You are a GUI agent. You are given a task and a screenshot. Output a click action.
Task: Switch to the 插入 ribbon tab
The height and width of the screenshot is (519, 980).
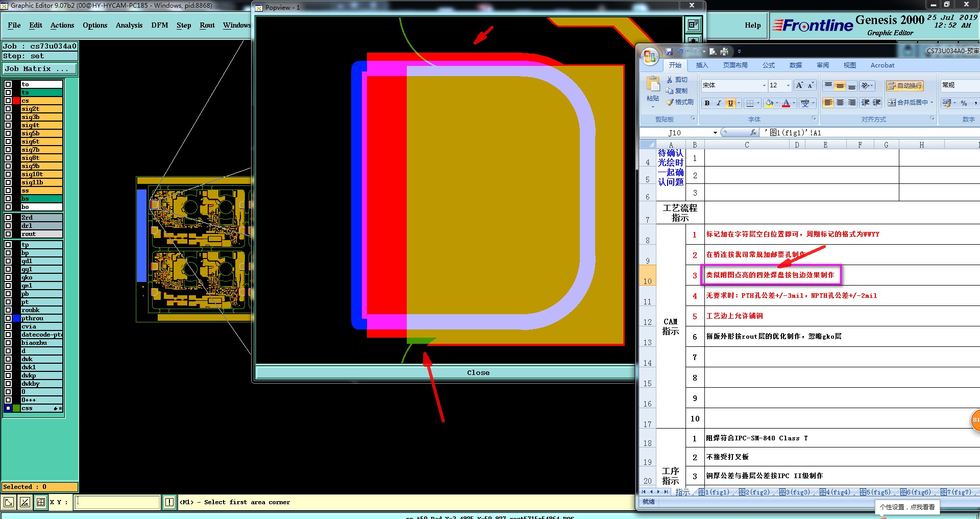click(702, 65)
